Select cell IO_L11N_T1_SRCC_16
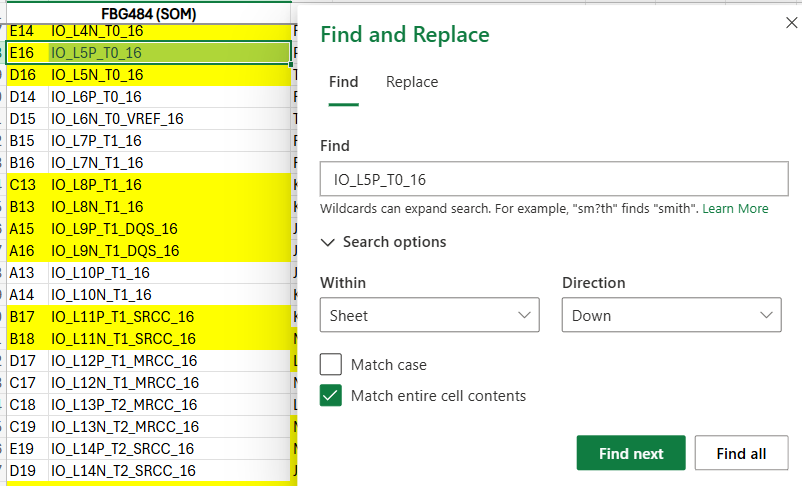This screenshot has width=802, height=486. click(169, 339)
